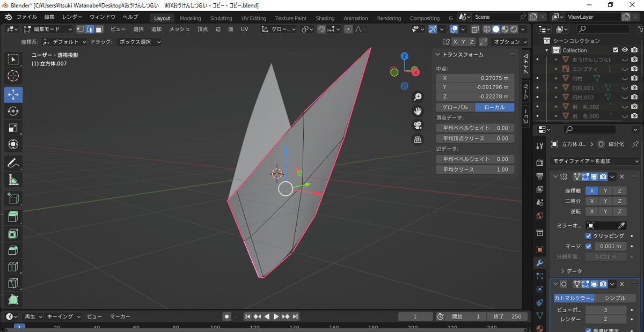644x332 pixels.
Task: Toggle X-Ray display in viewport header
Action: tap(475, 29)
